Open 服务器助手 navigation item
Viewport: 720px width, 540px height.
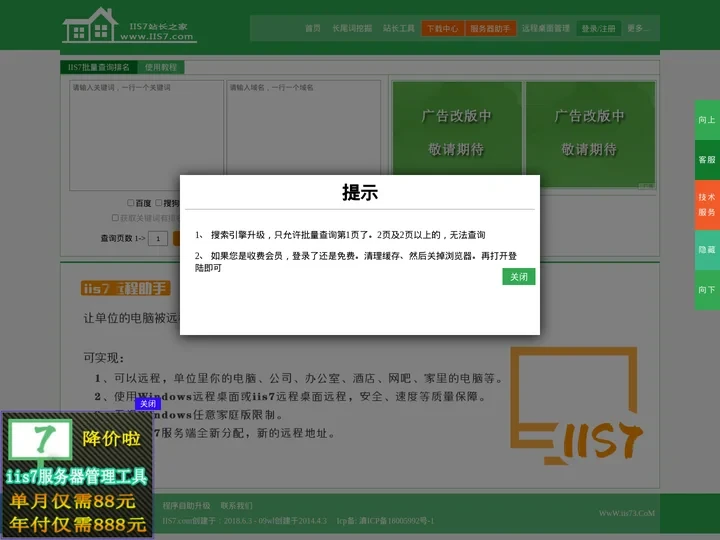coord(490,28)
